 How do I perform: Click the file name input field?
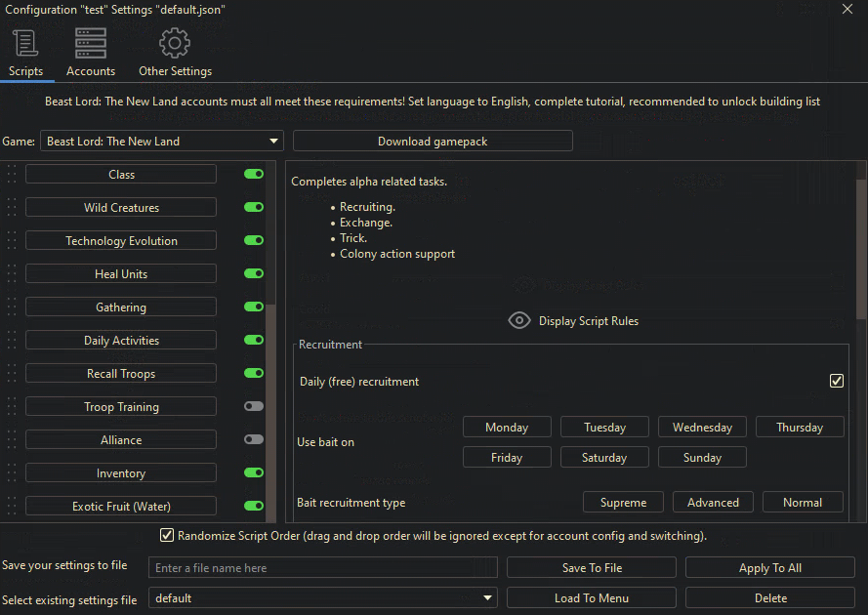[x=322, y=568]
